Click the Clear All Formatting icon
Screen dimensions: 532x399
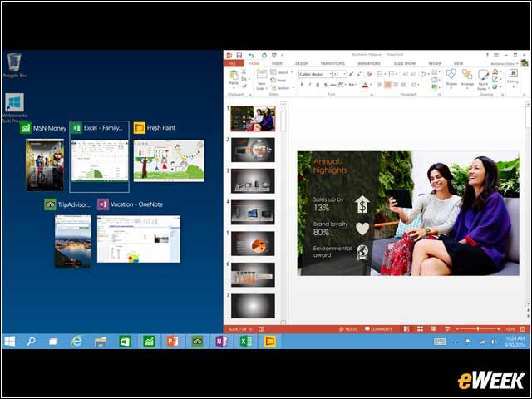tap(369, 74)
